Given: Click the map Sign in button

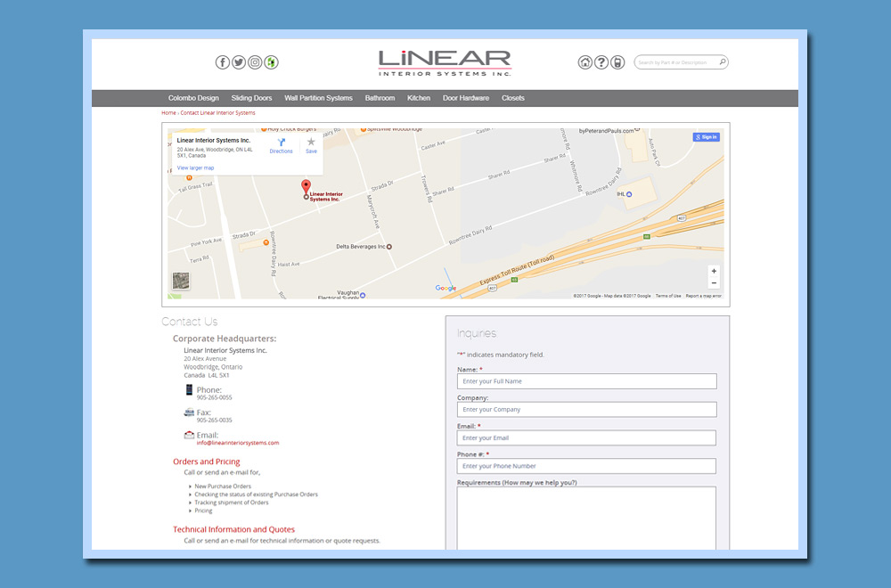Looking at the screenshot, I should pos(707,137).
